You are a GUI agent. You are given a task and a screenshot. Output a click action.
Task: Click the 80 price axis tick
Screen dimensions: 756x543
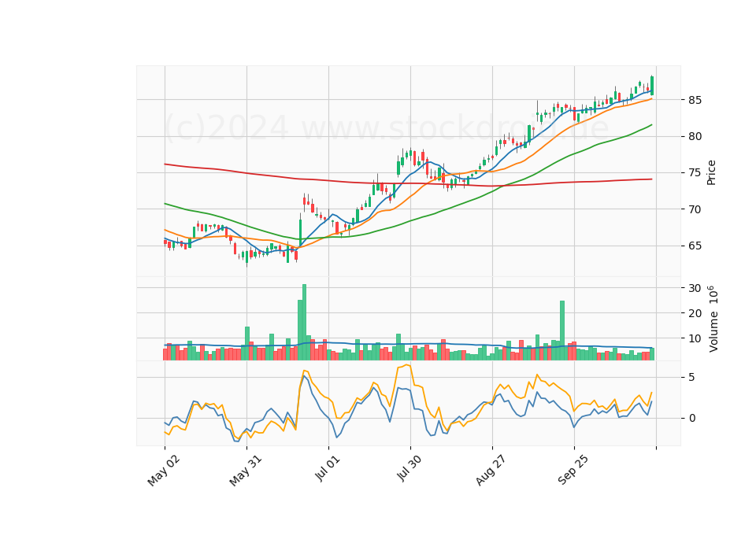[695, 136]
